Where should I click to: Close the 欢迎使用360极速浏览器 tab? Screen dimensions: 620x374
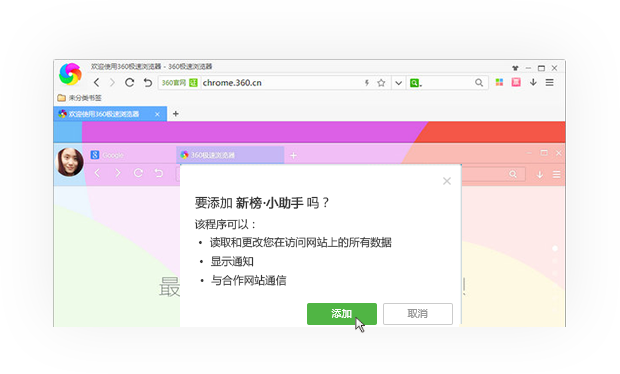157,114
